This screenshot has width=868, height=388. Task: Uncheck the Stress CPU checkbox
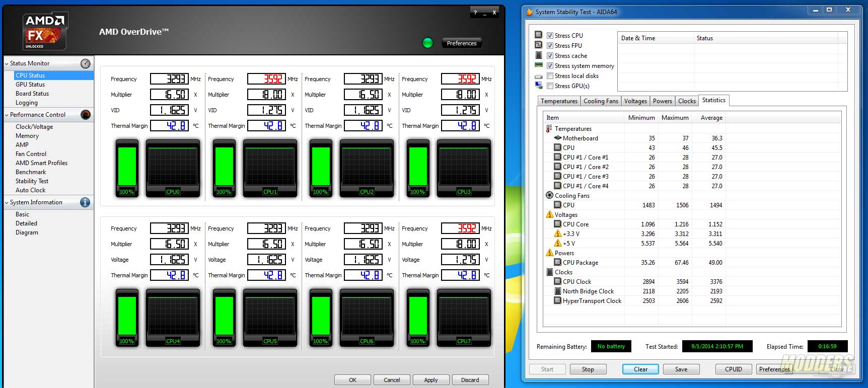click(x=550, y=36)
